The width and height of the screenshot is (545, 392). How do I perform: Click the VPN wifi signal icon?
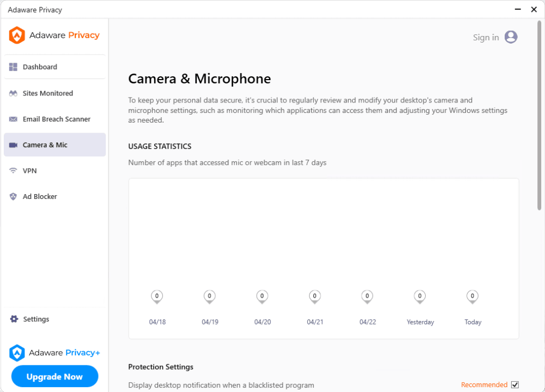click(14, 171)
